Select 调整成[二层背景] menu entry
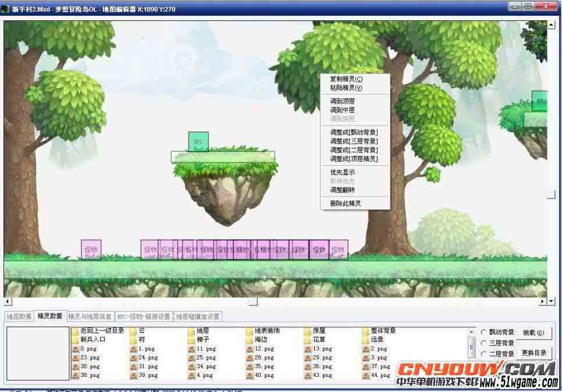This screenshot has height=392, width=562. coord(355,150)
